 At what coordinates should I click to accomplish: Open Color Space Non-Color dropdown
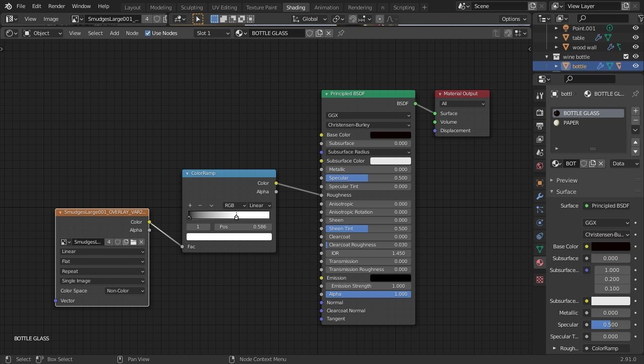(x=125, y=291)
